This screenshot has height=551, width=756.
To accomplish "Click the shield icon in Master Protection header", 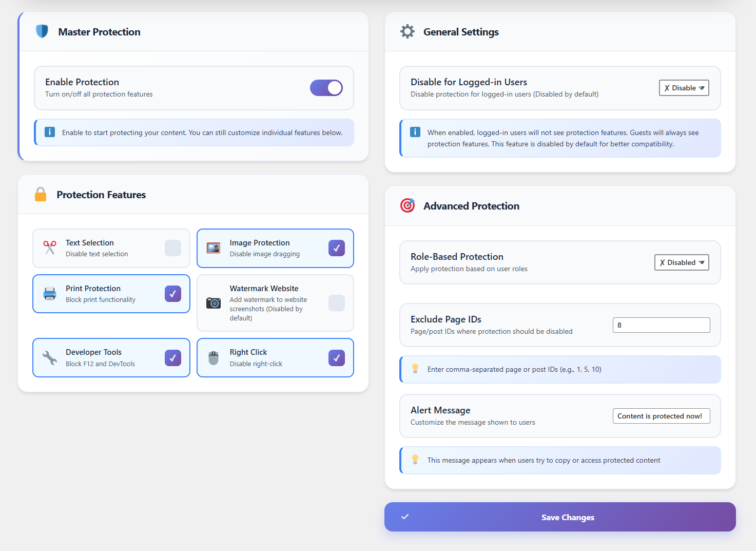I will point(42,31).
